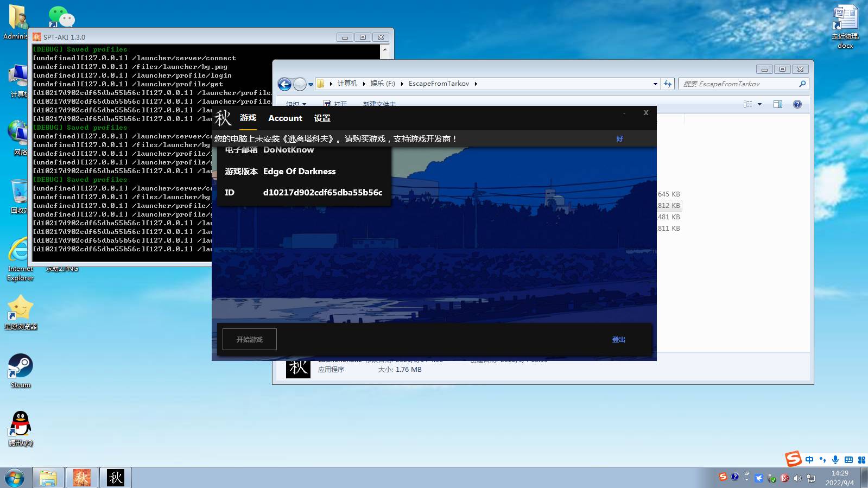Expand the address bar history dropdown
The width and height of the screenshot is (868, 488).
point(655,84)
